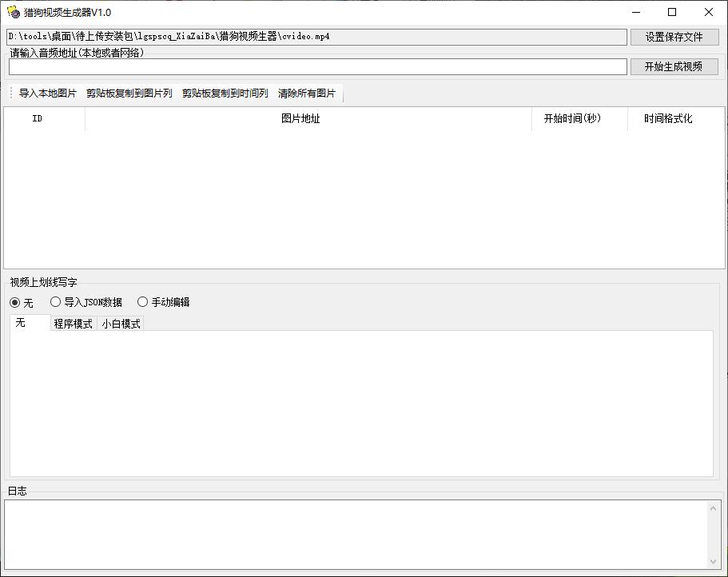Select 导入JSON数据 radio option
This screenshot has height=577, width=728.
coord(55,302)
